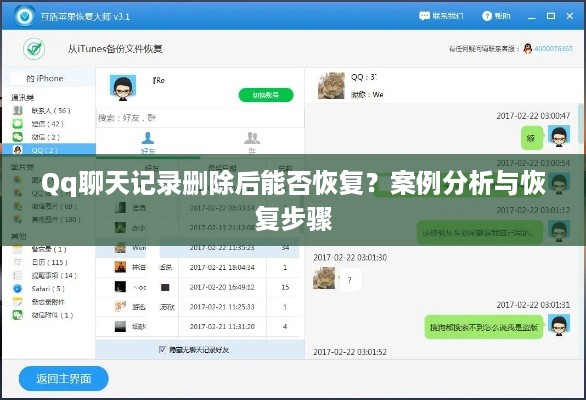
Task: Toggle 隐藏无聊天记录好友 checkbox
Action: click(x=162, y=350)
